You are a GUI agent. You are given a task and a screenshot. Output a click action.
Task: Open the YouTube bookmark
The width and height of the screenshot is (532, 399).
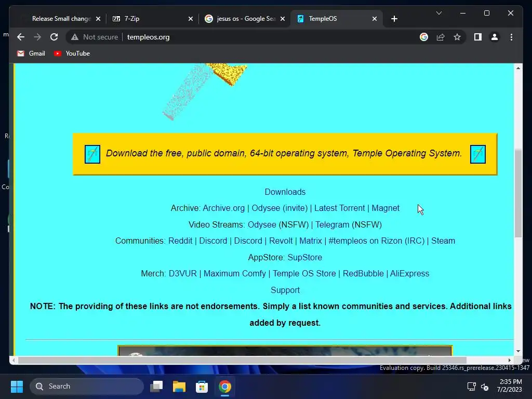(72, 54)
